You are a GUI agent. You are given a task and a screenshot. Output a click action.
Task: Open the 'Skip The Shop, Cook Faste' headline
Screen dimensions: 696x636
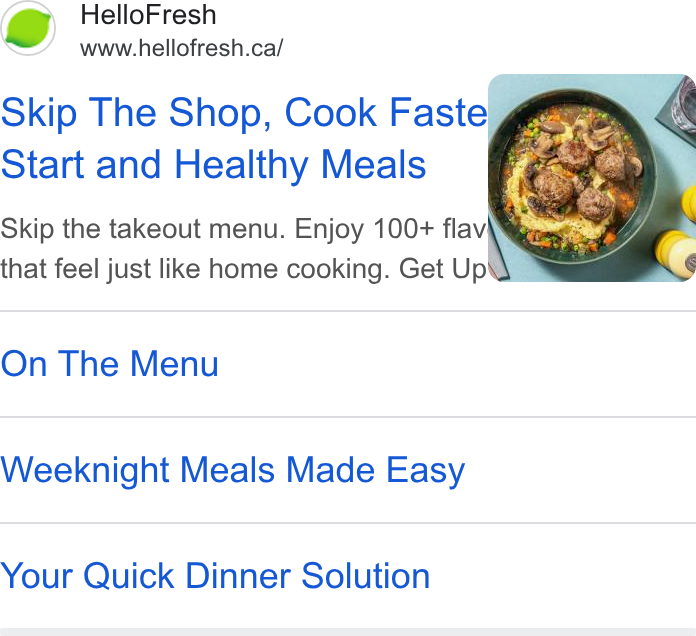point(244,113)
